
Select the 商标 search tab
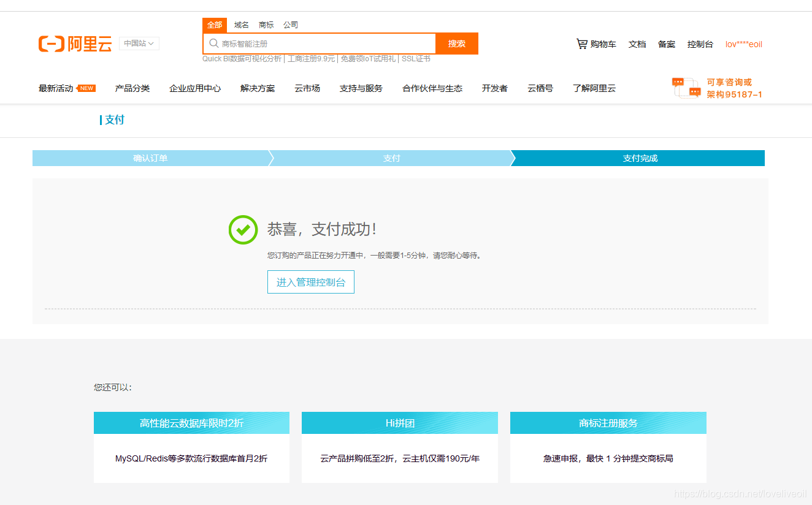[266, 25]
